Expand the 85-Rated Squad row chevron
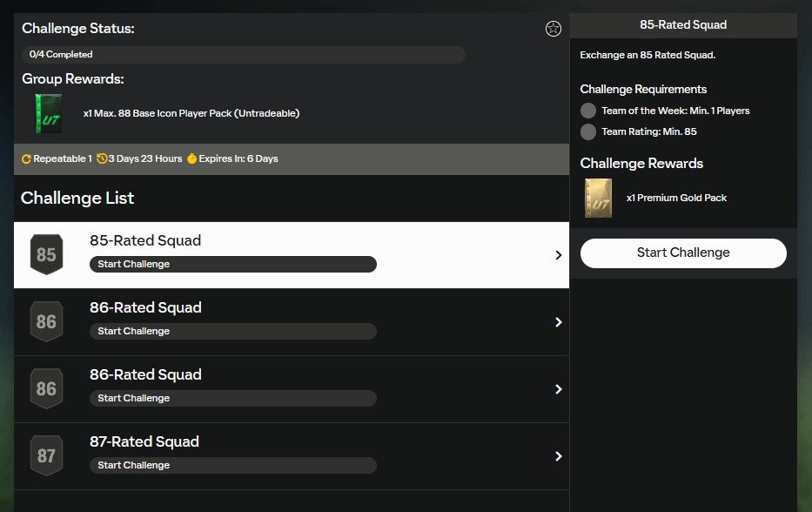This screenshot has height=512, width=812. click(x=558, y=255)
